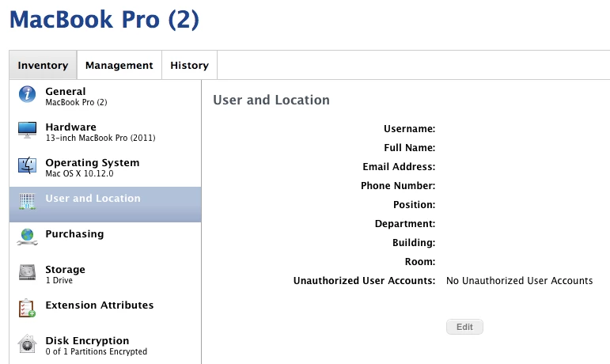Click the Phone Number label
Screen dimensions: 610x364
click(x=398, y=186)
